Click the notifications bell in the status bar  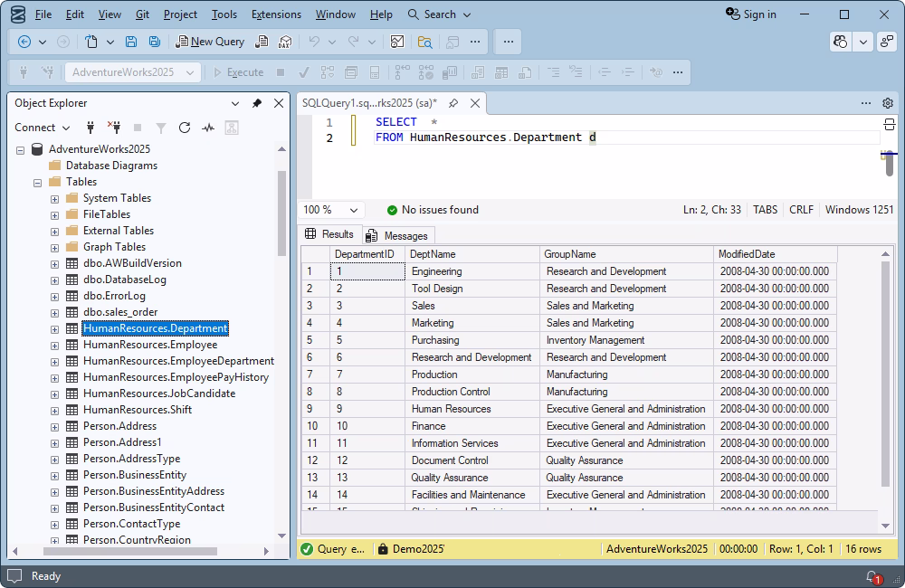(x=872, y=576)
